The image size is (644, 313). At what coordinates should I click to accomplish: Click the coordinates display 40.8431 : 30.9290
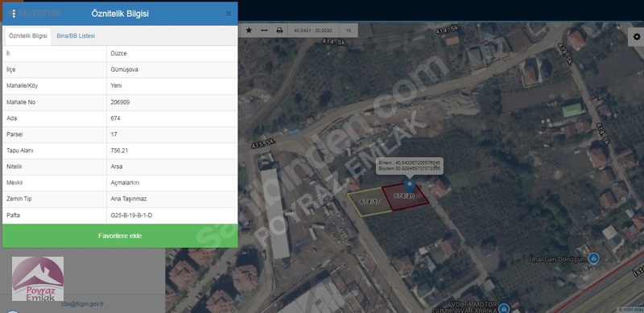(x=313, y=31)
